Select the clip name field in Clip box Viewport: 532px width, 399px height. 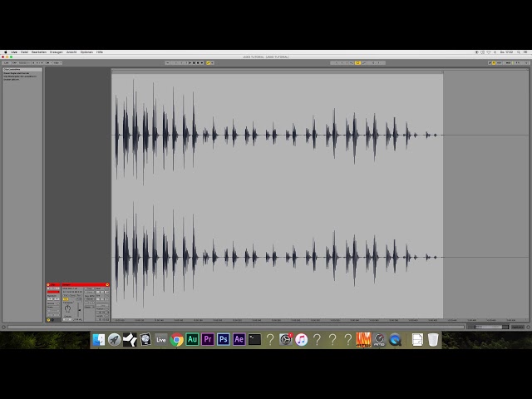[x=53, y=288]
